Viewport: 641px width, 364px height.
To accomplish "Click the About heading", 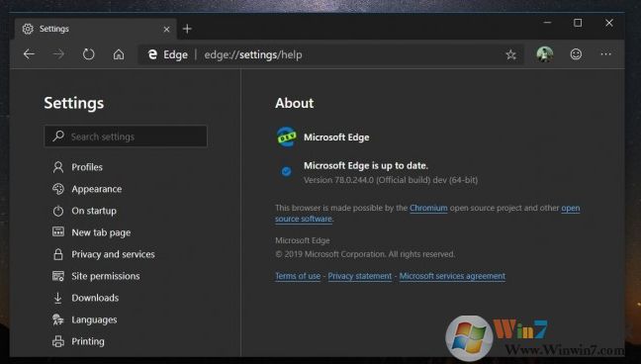I will click(x=295, y=103).
